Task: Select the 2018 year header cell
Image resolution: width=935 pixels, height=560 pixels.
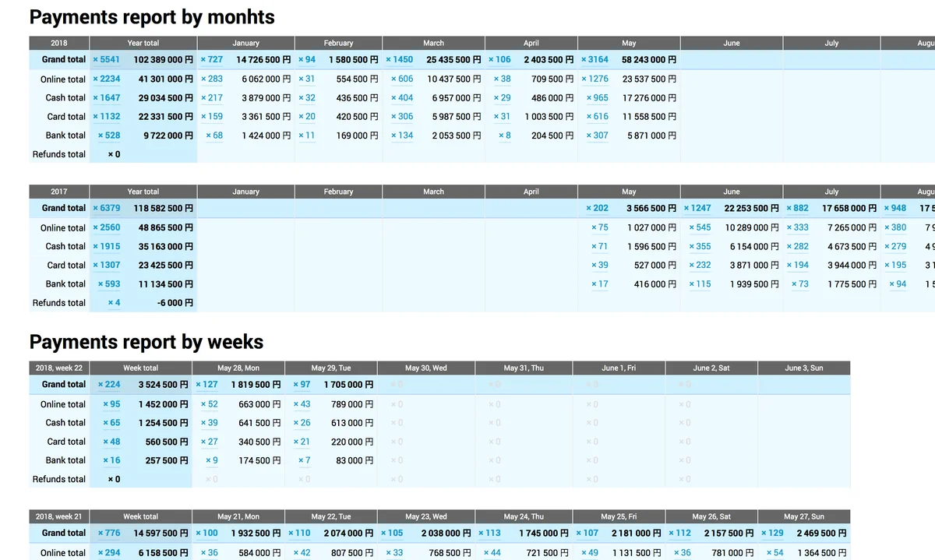Action: [x=58, y=43]
